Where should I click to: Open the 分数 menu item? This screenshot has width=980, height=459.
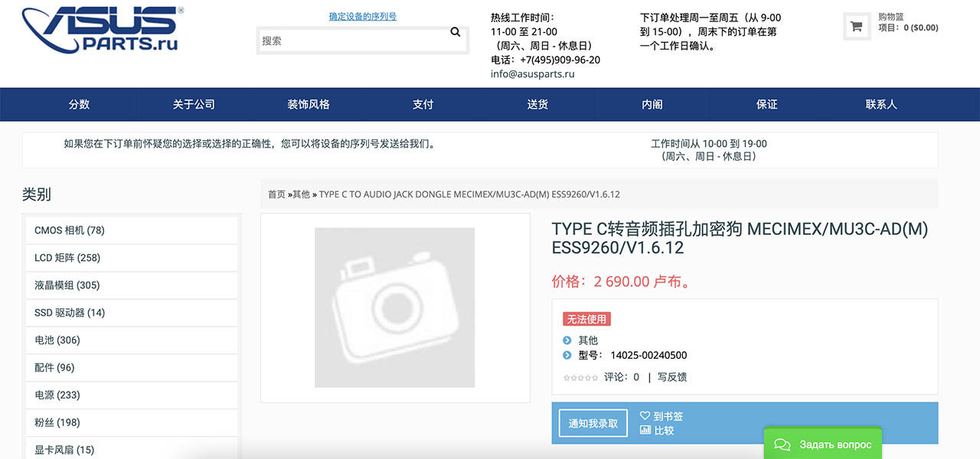tap(80, 104)
